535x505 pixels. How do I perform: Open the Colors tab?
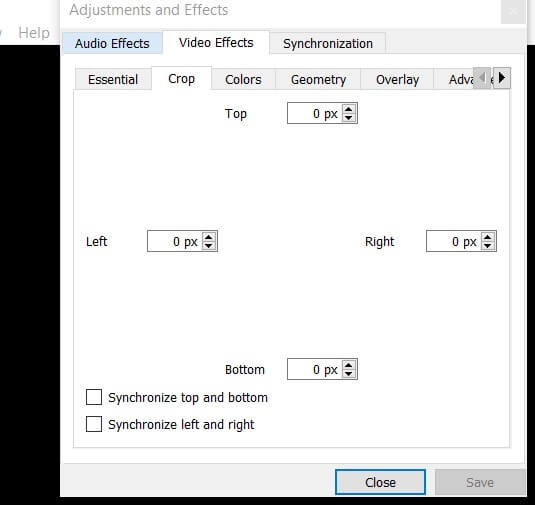[x=243, y=80]
